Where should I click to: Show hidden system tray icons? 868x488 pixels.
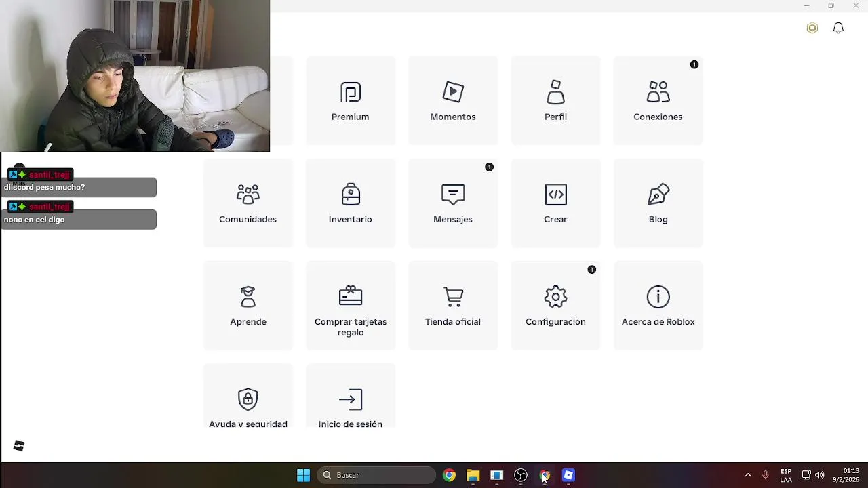pyautogui.click(x=748, y=475)
